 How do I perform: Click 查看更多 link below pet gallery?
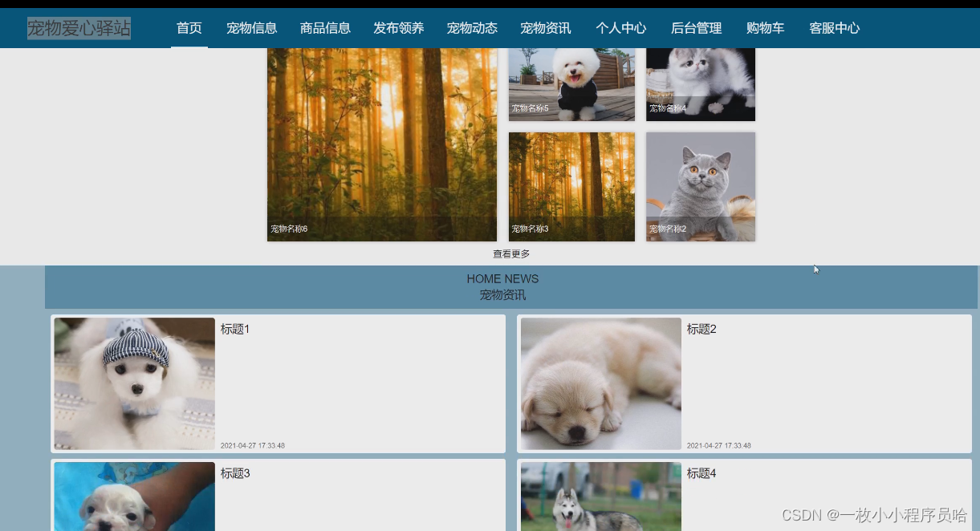click(511, 253)
